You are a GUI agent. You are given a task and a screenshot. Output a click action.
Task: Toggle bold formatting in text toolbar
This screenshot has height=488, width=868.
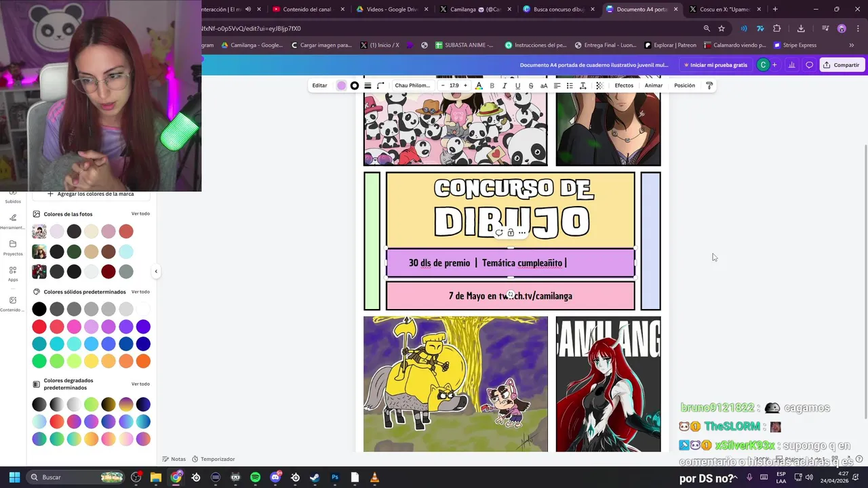coord(492,85)
